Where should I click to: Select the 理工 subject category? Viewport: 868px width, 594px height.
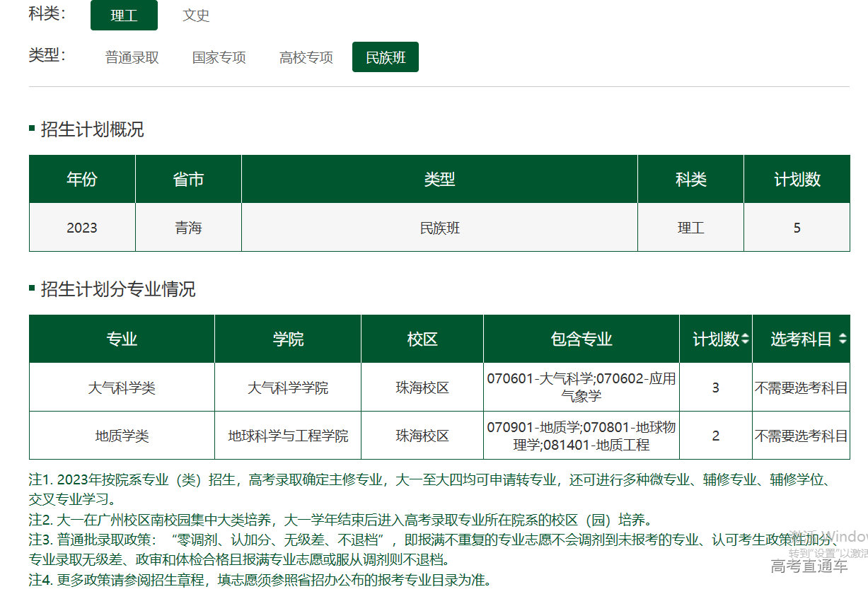124,16
